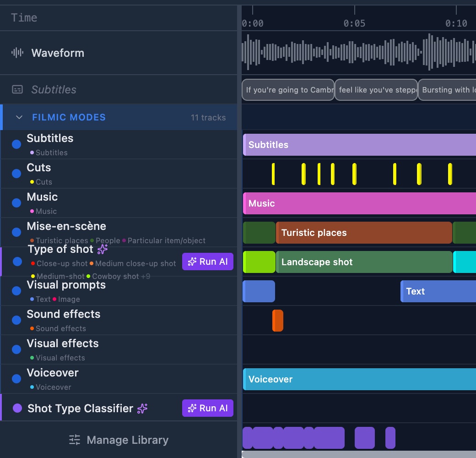Screen dimensions: 476x458
Task: Select the first blue Visual prompts segment
Action: pyautogui.click(x=259, y=291)
